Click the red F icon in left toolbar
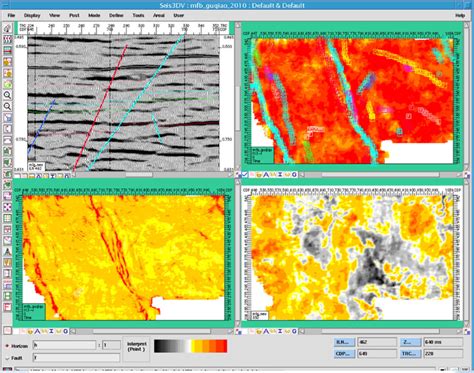This screenshot has width=474, height=373. 7,307
